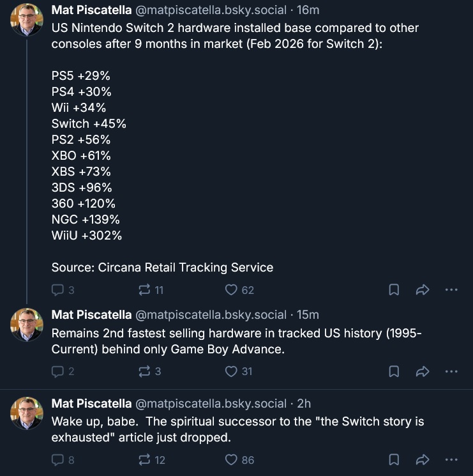Share the hardware installed base post
Viewport: 473px width, 476px height.
click(x=422, y=290)
